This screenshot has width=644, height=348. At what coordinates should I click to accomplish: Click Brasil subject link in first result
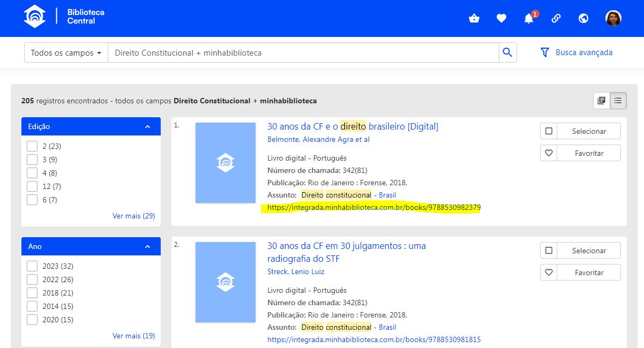pos(387,195)
